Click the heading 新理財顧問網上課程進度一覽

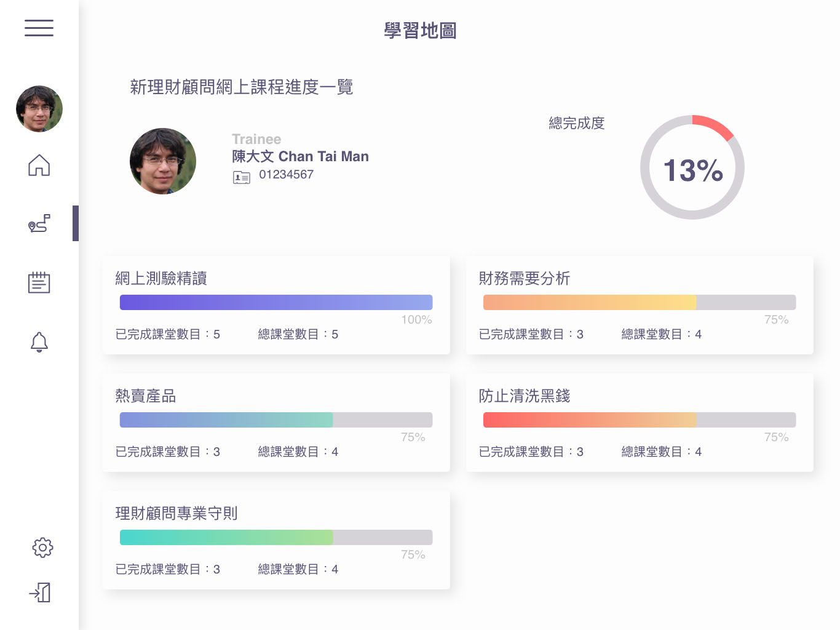pos(242,87)
